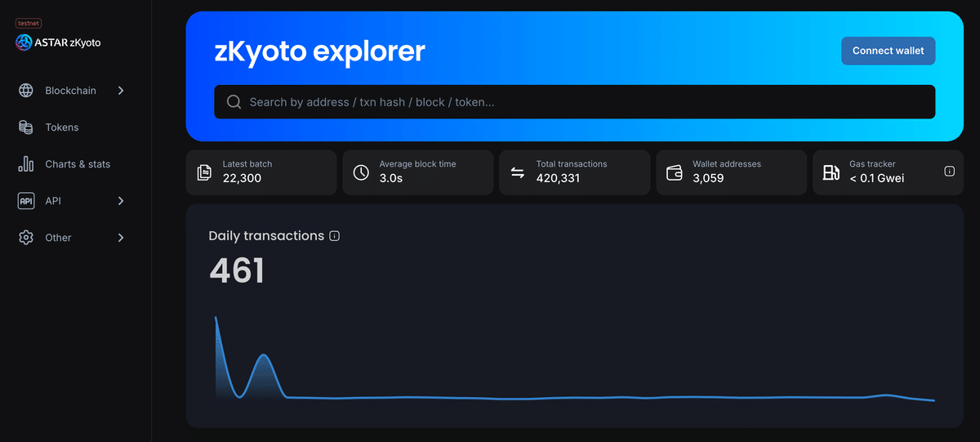This screenshot has height=442, width=980.
Task: Click the Daily transactions info icon
Action: pyautogui.click(x=334, y=236)
